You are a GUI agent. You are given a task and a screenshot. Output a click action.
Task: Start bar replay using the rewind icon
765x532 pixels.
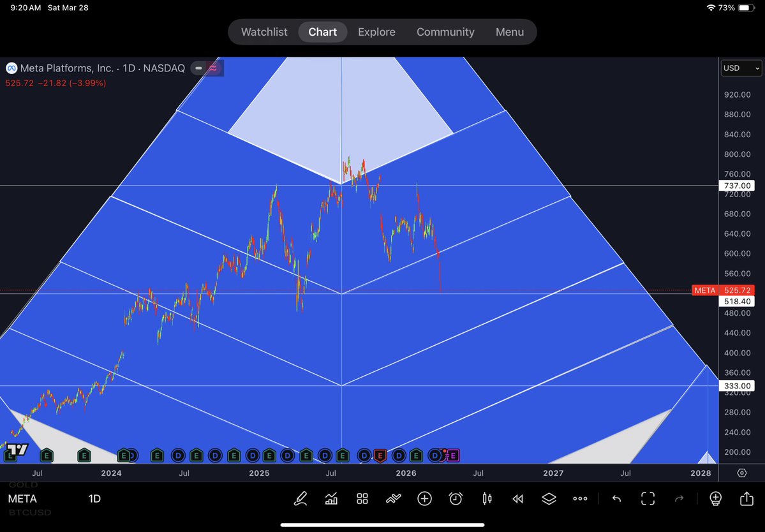click(x=517, y=498)
